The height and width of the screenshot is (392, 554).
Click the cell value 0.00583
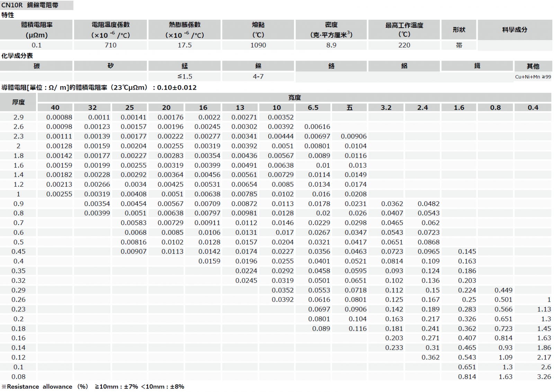pos(133,223)
